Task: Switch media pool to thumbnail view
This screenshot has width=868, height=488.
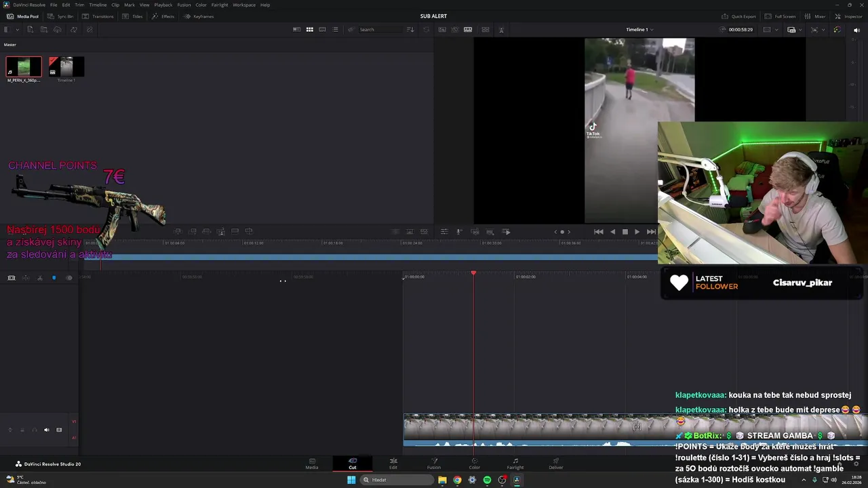Action: (x=309, y=29)
